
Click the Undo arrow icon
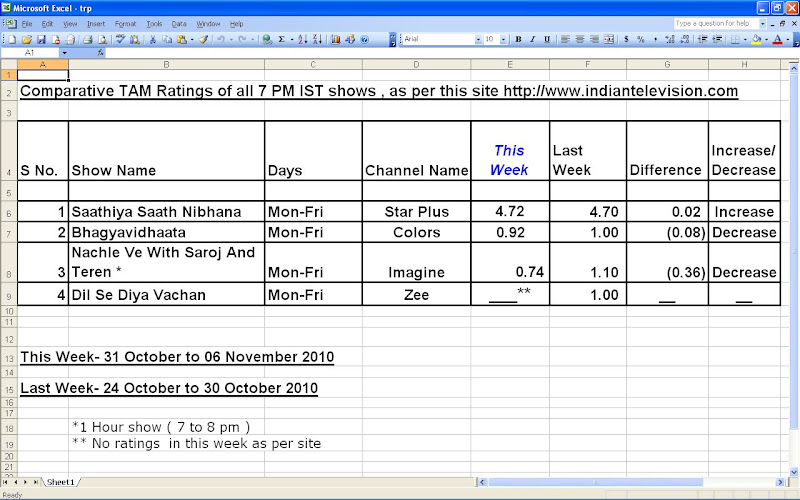pyautogui.click(x=220, y=39)
